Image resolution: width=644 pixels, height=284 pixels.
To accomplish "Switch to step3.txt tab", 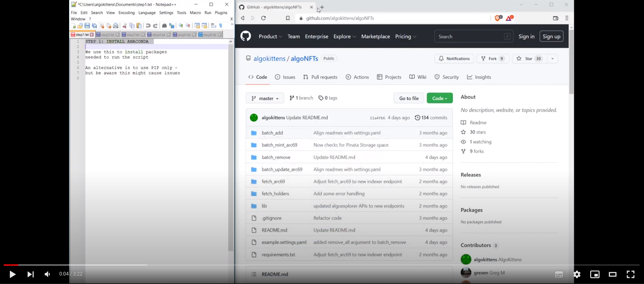I will pos(133,35).
